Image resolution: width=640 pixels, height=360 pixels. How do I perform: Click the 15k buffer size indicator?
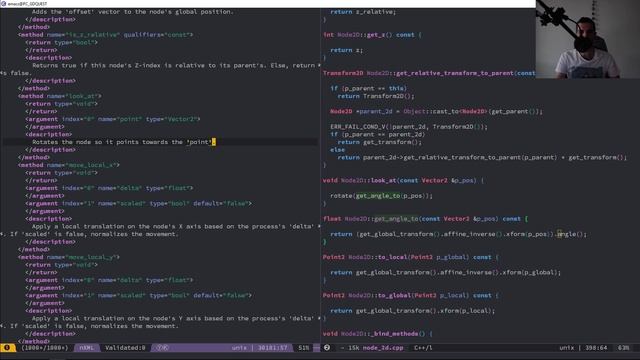[x=353, y=348]
